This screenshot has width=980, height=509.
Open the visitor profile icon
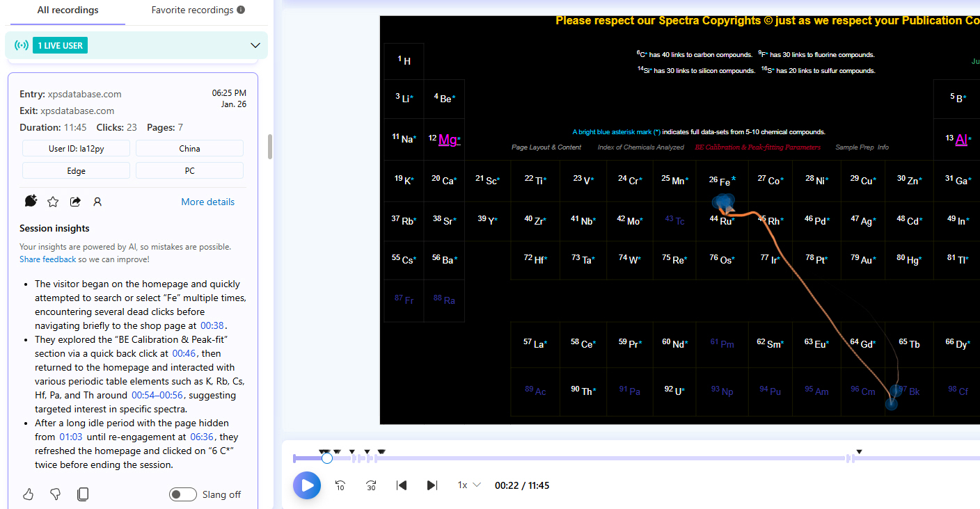pos(97,202)
